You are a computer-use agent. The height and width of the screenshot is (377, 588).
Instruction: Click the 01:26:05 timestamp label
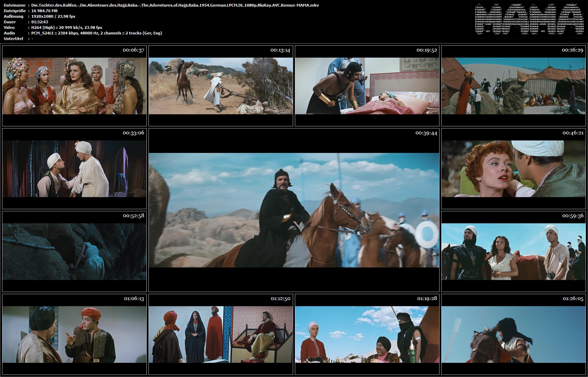pos(573,299)
